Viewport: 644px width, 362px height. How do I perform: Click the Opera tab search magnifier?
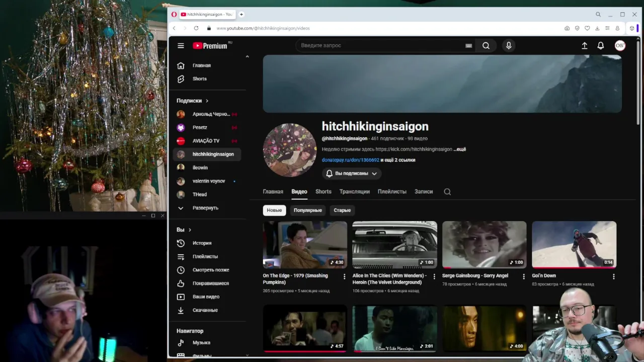tap(598, 15)
